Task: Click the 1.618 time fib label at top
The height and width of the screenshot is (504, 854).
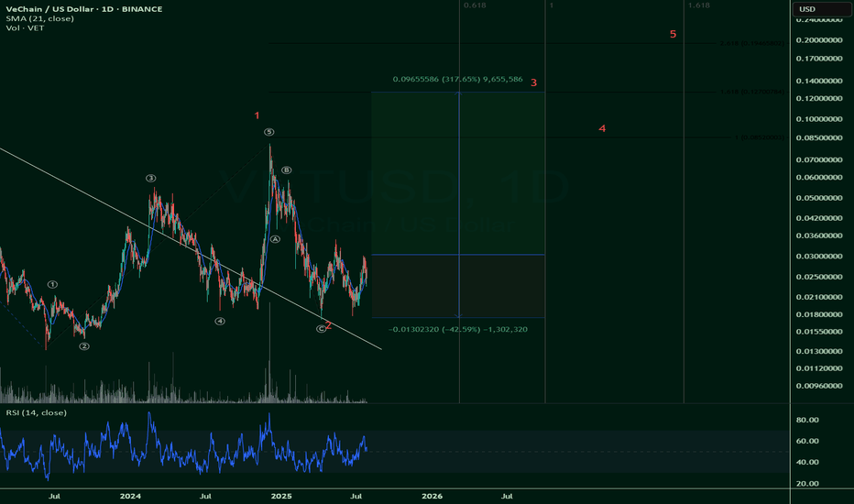Action: click(699, 5)
